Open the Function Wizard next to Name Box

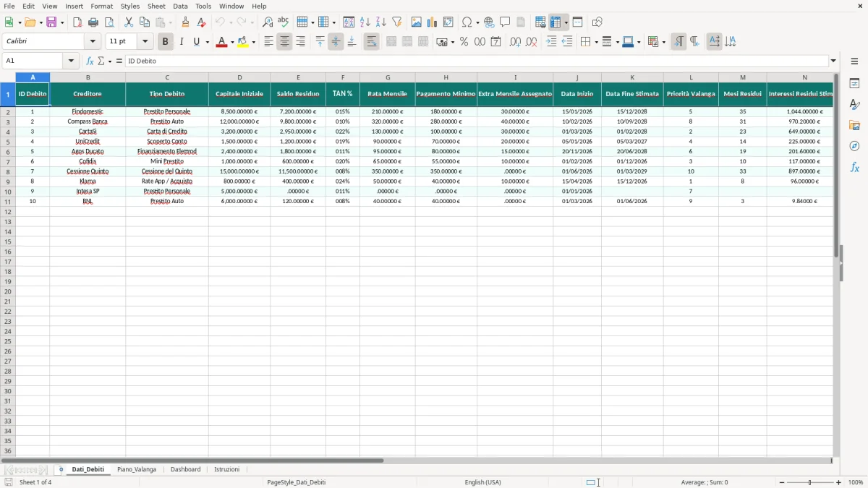[x=90, y=61]
